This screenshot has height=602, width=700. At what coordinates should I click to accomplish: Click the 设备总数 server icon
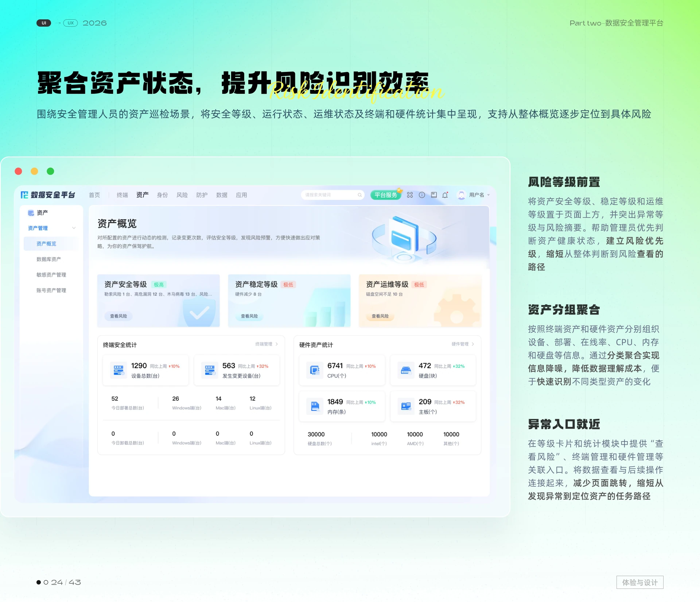(x=118, y=370)
